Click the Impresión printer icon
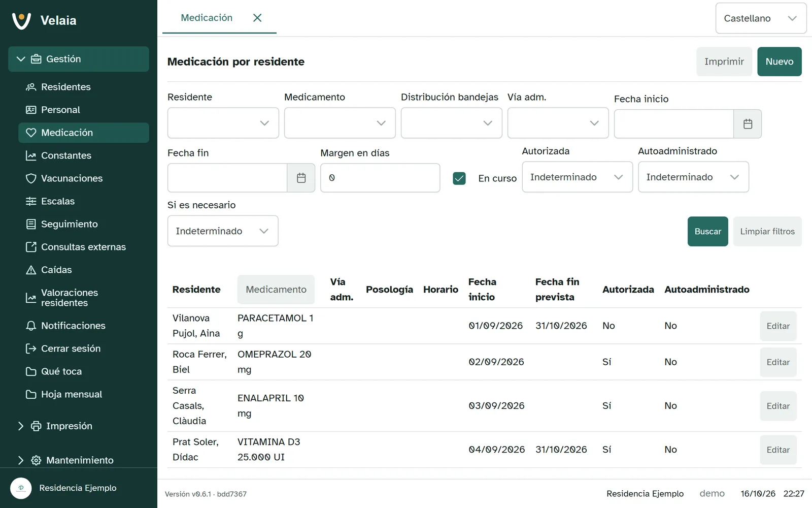 pos(36,426)
